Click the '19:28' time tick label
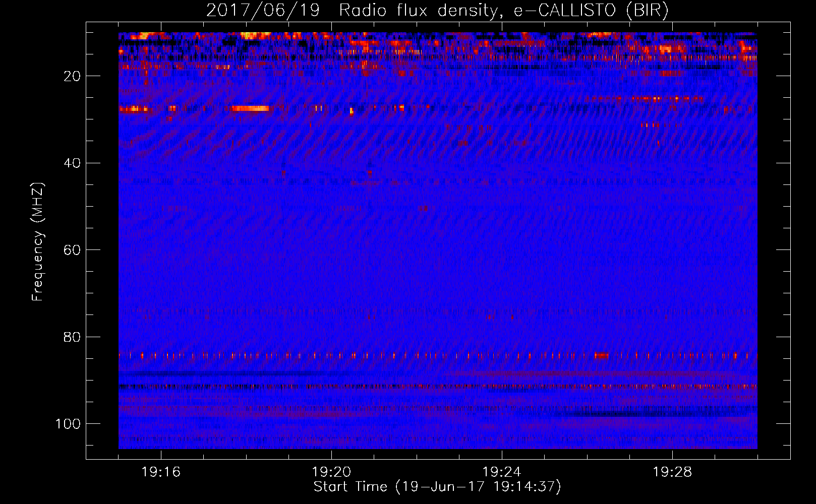The height and width of the screenshot is (504, 816). [x=672, y=472]
